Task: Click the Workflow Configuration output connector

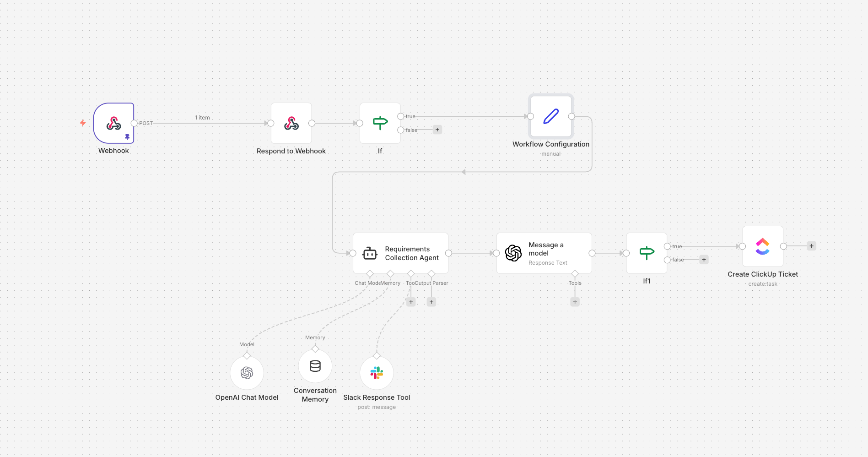Action: point(571,116)
